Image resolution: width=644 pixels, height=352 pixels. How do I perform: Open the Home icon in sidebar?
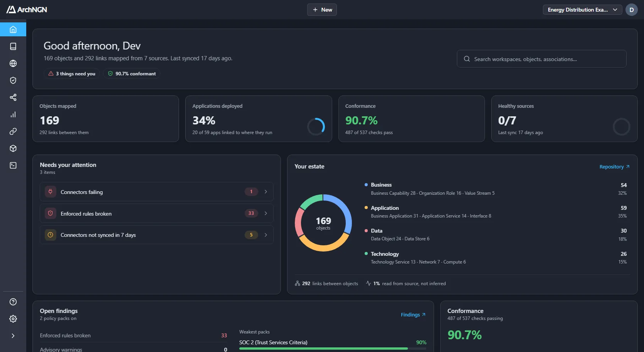[13, 29]
